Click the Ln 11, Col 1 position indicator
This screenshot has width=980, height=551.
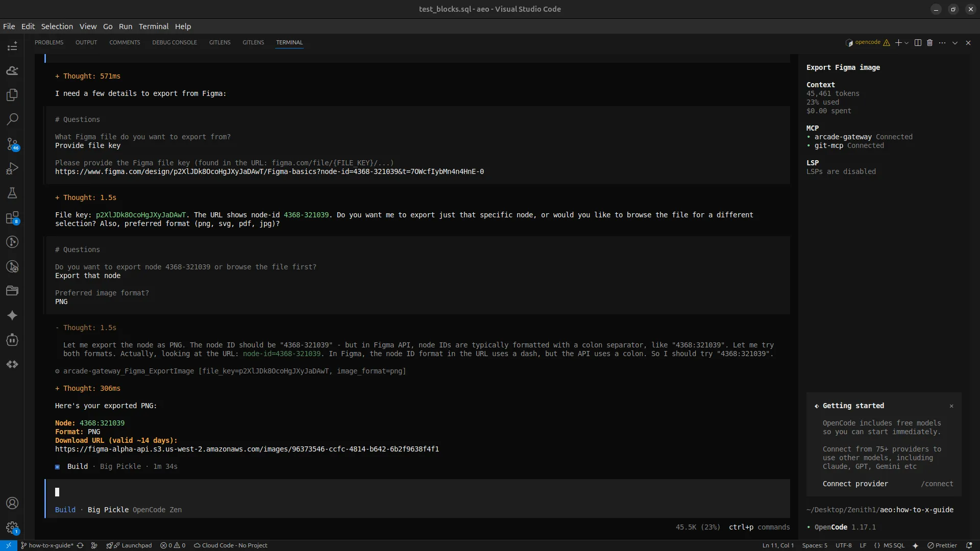tap(778, 545)
